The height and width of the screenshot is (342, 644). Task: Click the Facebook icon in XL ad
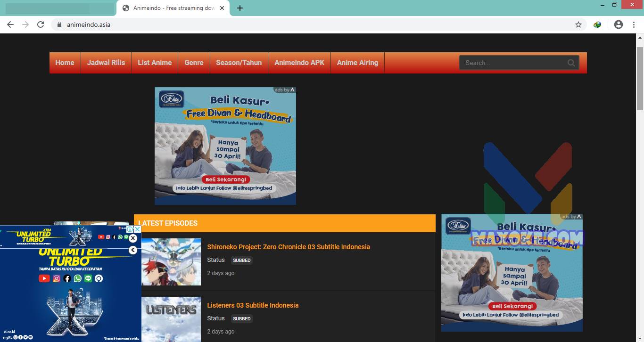pos(67,278)
